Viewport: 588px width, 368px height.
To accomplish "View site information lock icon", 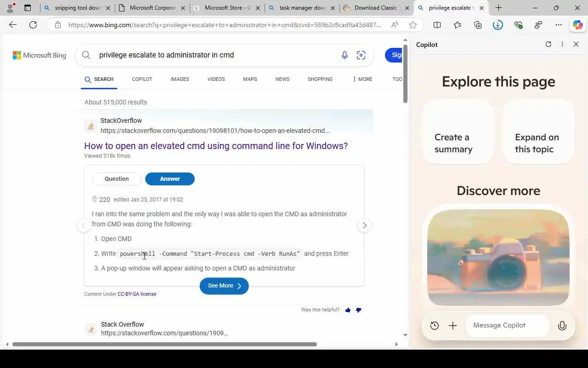I will click(58, 25).
